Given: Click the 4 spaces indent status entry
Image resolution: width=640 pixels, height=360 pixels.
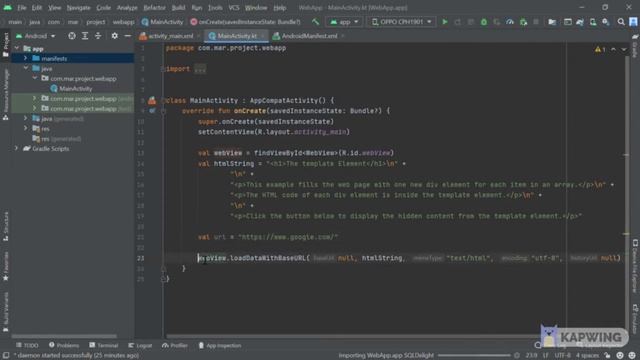Looking at the screenshot, I should [587, 356].
